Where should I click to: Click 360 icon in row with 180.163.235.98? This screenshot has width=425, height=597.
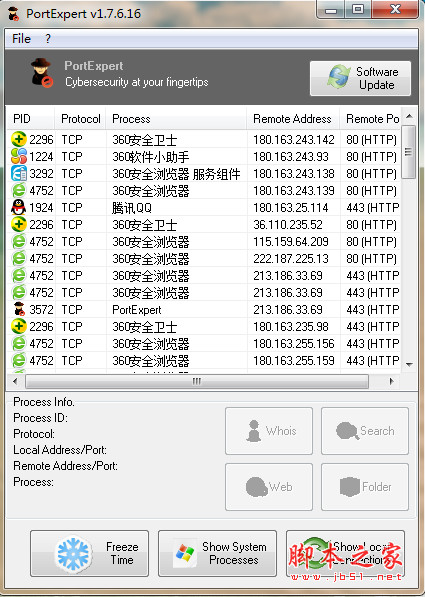[19, 326]
